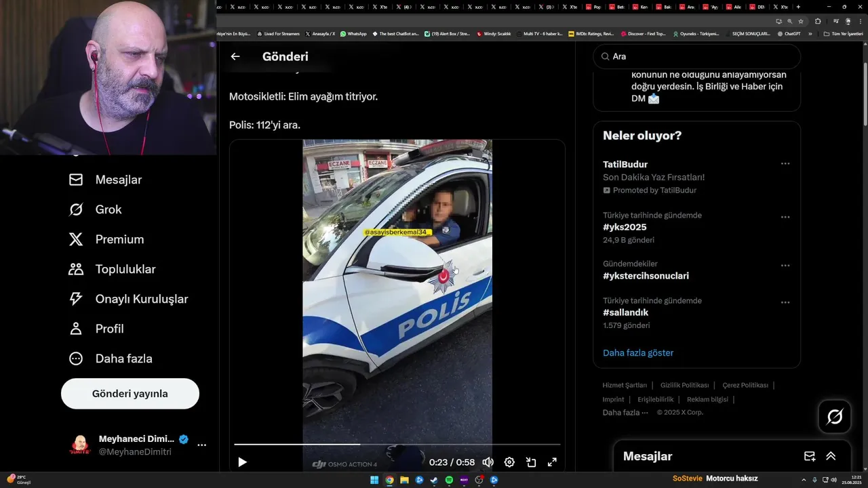Bookmark this page with the star
Image resolution: width=868 pixels, height=488 pixels.
click(x=800, y=21)
